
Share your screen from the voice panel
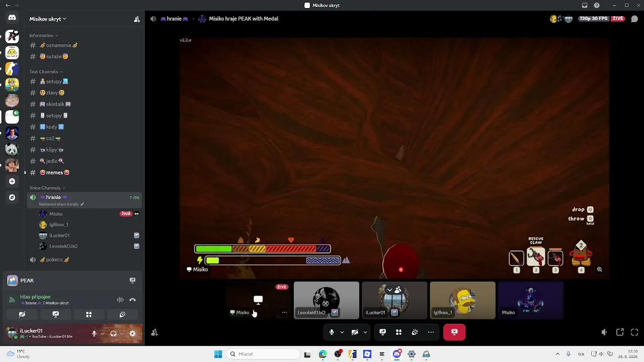pyautogui.click(x=56, y=314)
